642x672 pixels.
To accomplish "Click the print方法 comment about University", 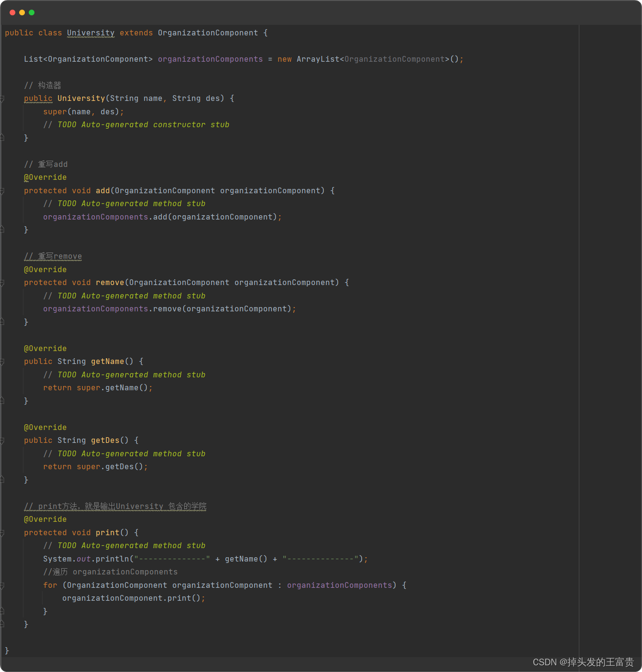I will click(115, 507).
